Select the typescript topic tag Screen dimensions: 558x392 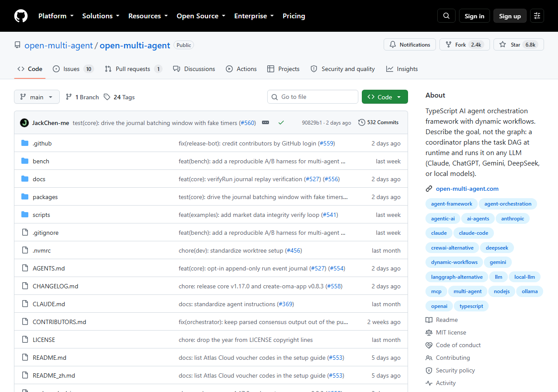[471, 306]
